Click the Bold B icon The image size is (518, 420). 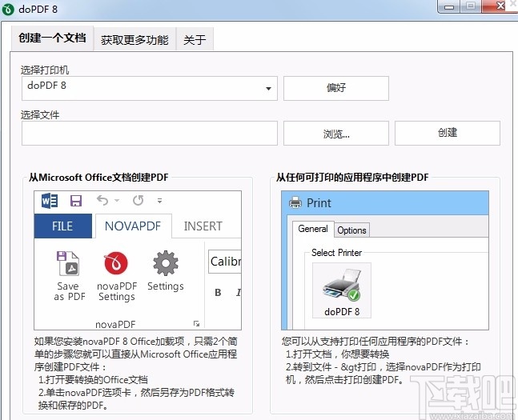218,293
